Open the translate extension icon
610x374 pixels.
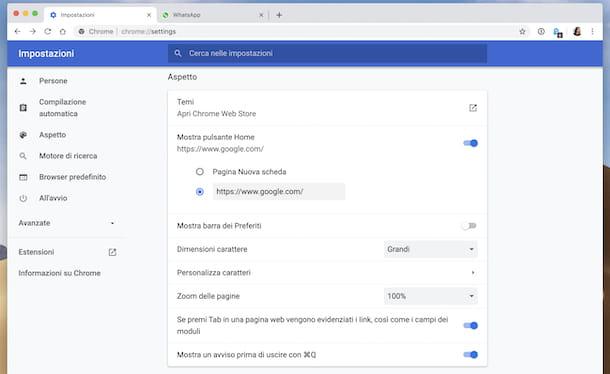click(x=558, y=32)
